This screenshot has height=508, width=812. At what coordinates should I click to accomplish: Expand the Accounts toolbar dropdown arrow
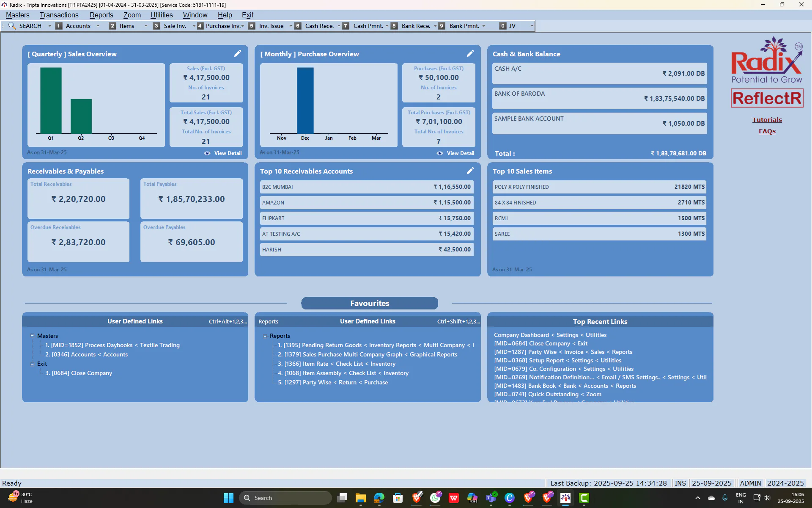click(98, 26)
